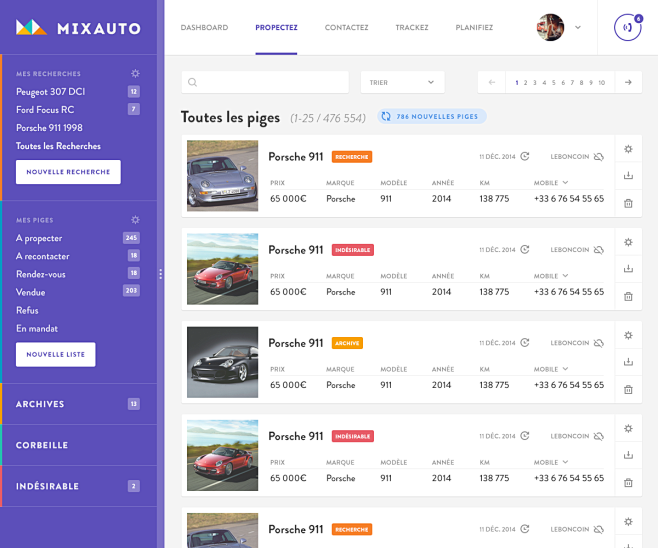Click Nouvelle Recherche button
The width and height of the screenshot is (658, 548).
(68, 172)
